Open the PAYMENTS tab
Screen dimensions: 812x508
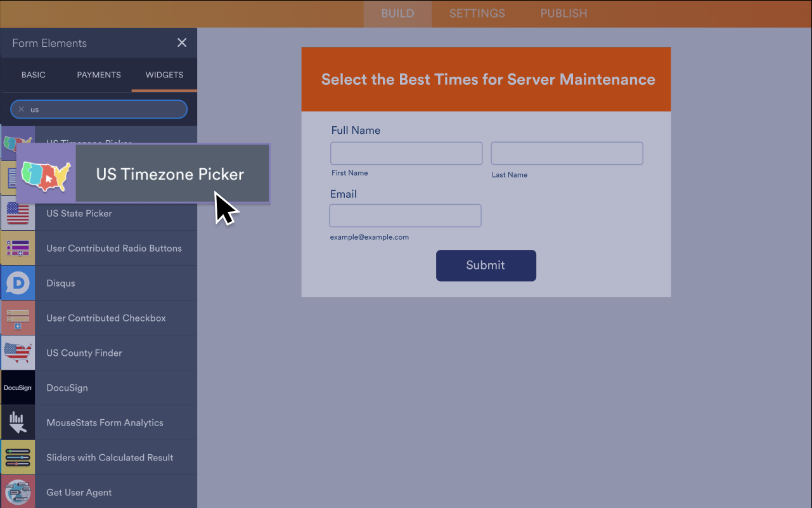pos(98,74)
